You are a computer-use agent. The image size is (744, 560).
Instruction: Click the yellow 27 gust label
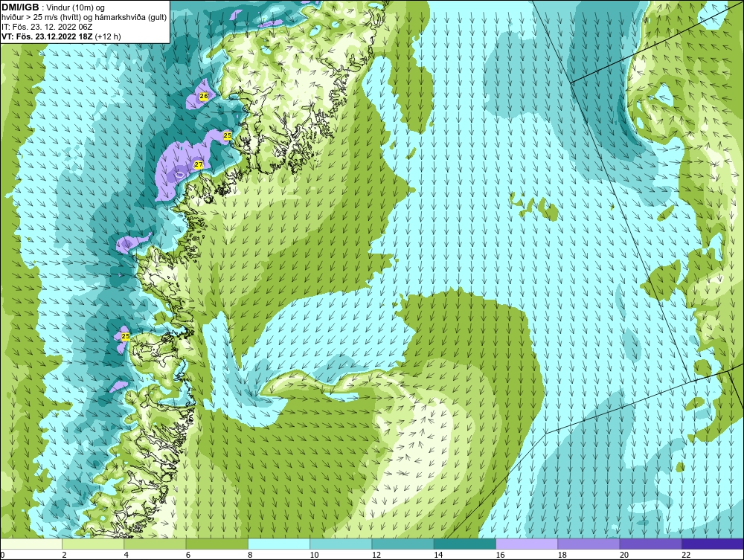[199, 164]
